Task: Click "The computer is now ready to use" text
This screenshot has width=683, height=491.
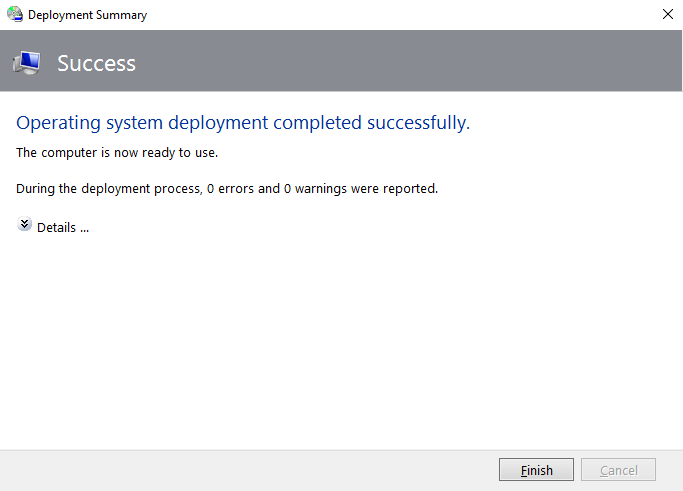Action: 117,153
